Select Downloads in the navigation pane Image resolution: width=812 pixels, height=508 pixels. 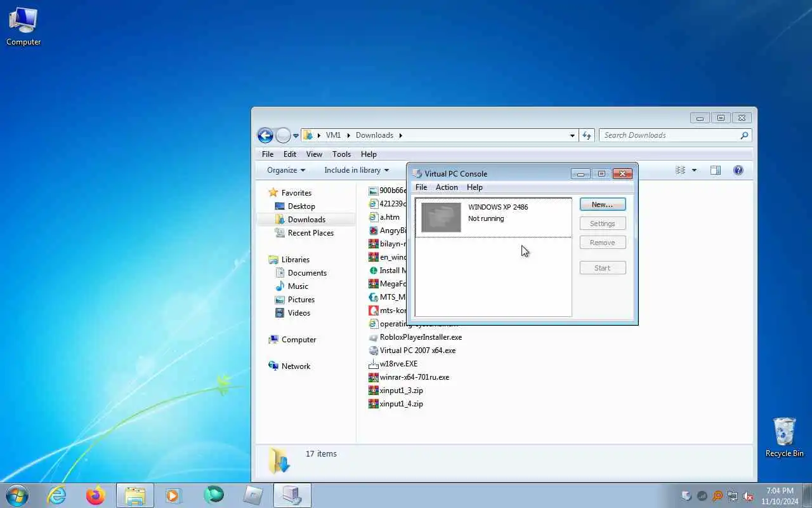(x=306, y=220)
